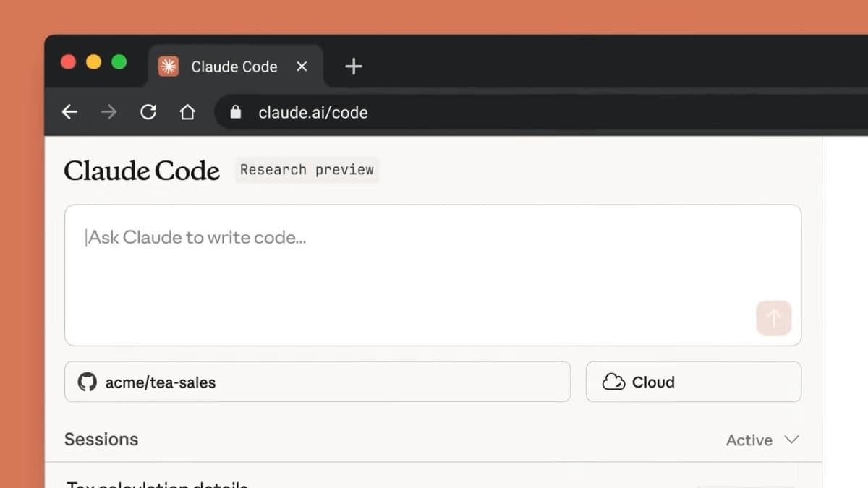This screenshot has width=868, height=488.
Task: Click the forward navigation arrow
Action: (109, 112)
